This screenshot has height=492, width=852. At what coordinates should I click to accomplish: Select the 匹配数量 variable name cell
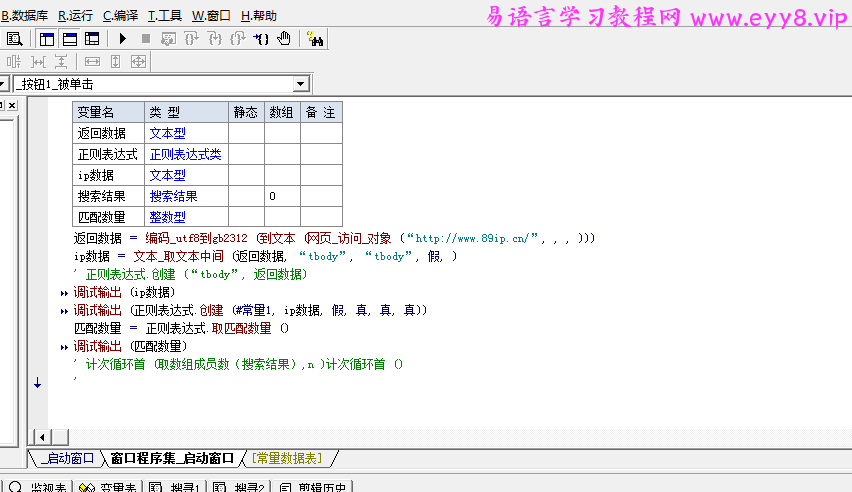click(x=108, y=217)
